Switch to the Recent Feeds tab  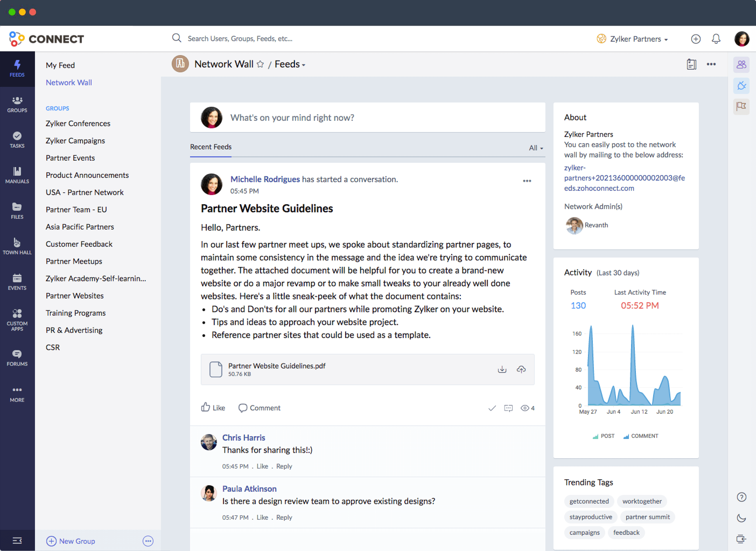(x=210, y=147)
